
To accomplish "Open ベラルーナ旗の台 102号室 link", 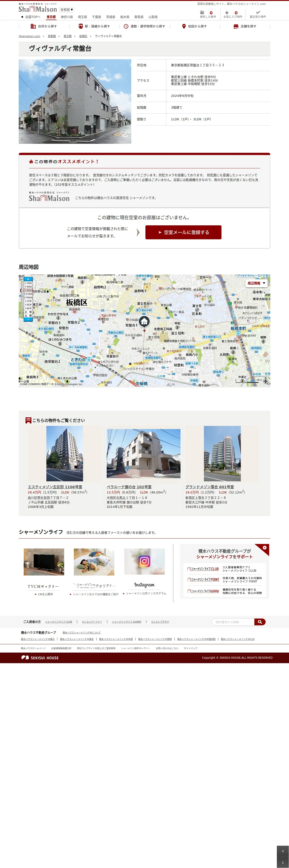I will [129, 487].
